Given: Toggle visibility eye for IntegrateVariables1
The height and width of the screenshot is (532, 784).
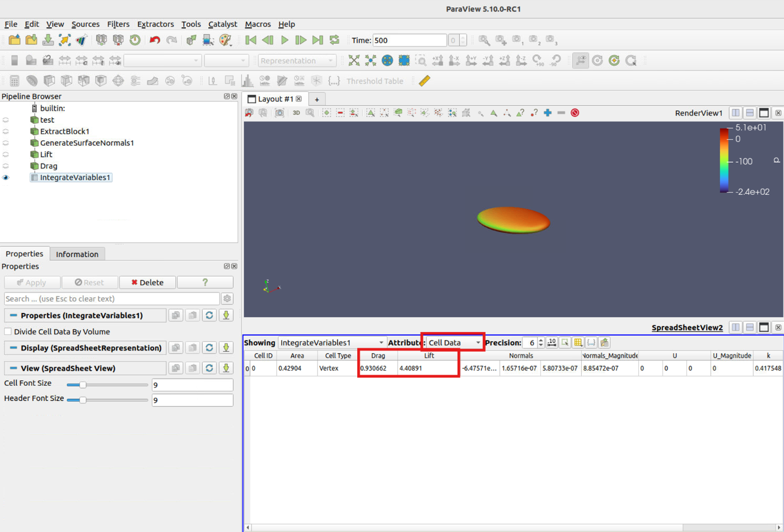Looking at the screenshot, I should [x=6, y=178].
